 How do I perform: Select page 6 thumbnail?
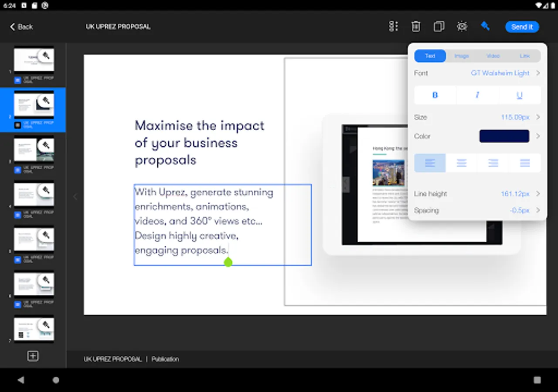34,284
